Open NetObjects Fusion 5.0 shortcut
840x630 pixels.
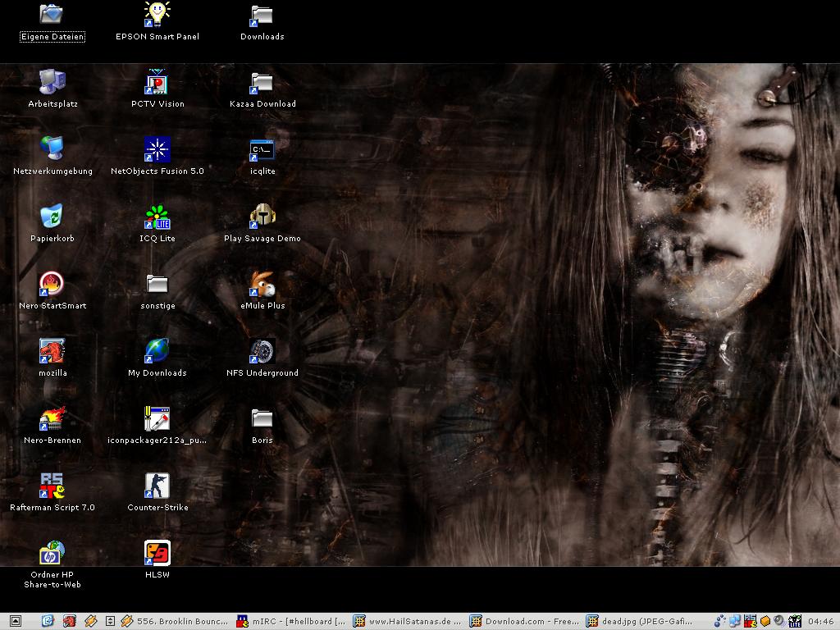click(x=157, y=150)
